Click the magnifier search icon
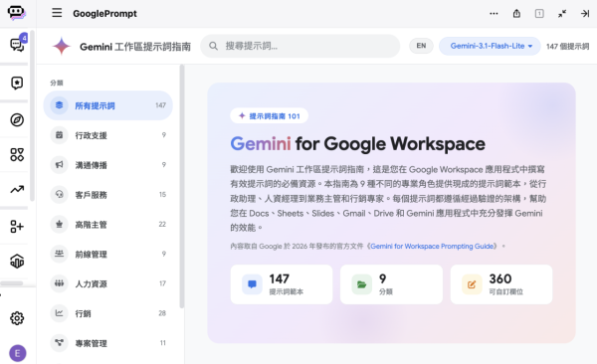The width and height of the screenshot is (597, 364). [x=214, y=46]
